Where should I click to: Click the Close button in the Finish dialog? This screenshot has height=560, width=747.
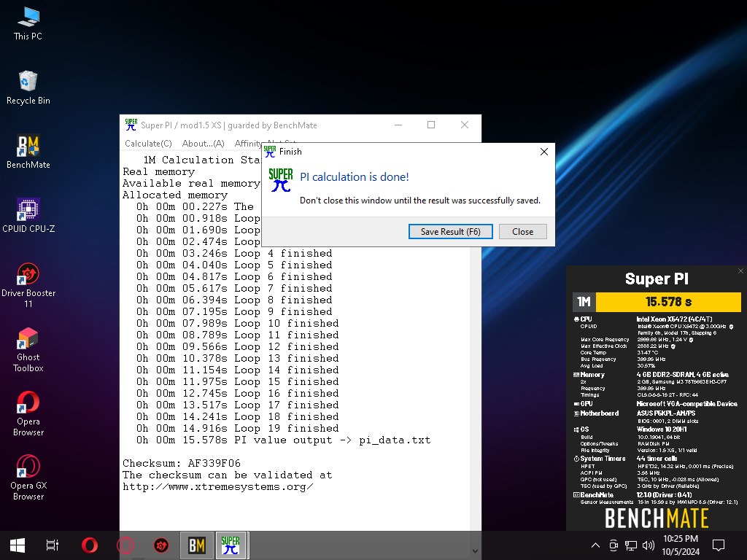pyautogui.click(x=522, y=231)
